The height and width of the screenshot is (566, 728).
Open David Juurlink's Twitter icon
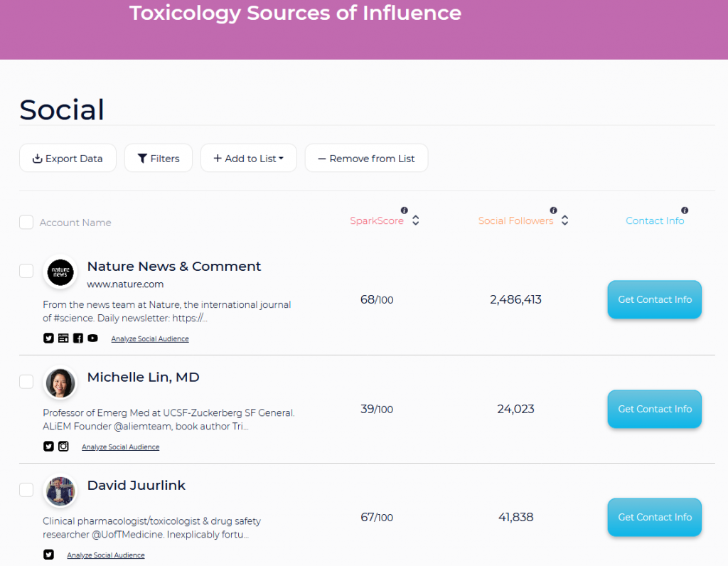48,555
